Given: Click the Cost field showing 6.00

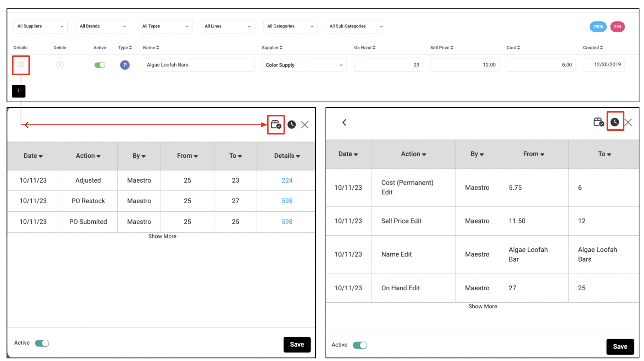Looking at the screenshot, I should point(541,65).
